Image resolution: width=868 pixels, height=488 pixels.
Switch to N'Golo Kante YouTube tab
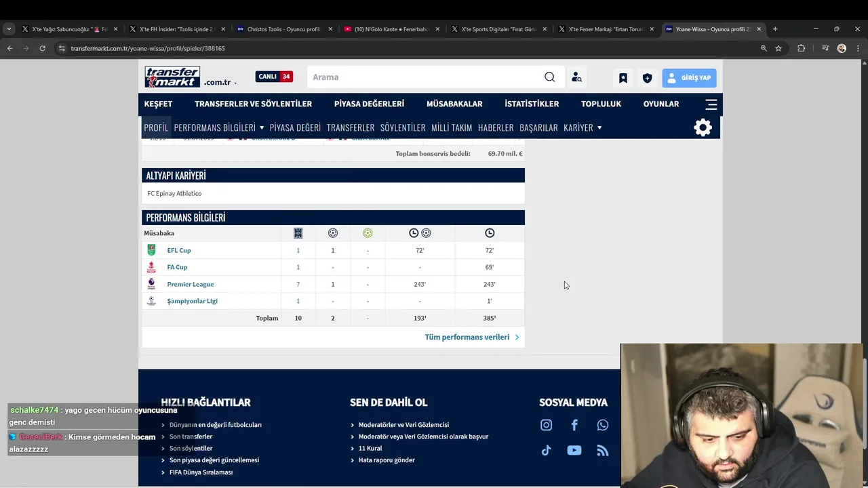[391, 29]
